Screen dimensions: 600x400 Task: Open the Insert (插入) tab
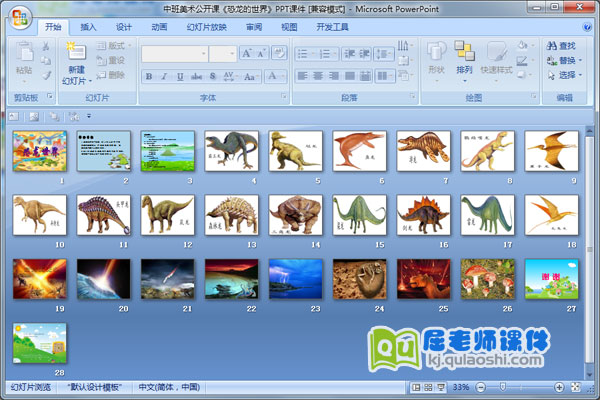88,28
